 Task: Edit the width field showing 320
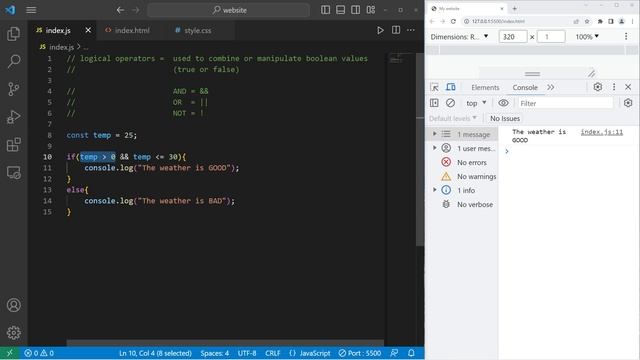tap(513, 37)
